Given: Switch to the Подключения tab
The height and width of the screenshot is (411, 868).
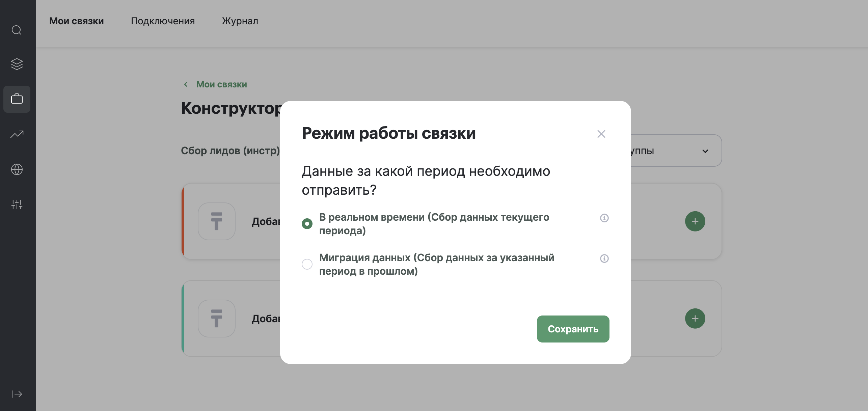Looking at the screenshot, I should pyautogui.click(x=163, y=21).
